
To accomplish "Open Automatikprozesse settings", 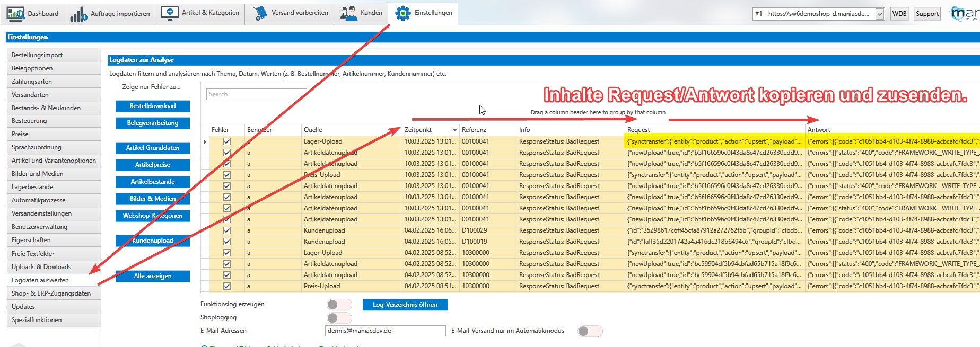I will tap(54, 200).
